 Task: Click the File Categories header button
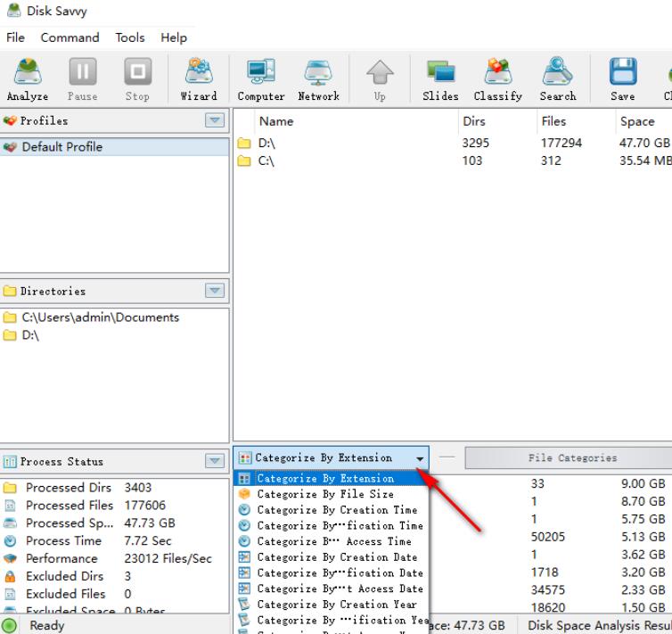click(x=571, y=457)
